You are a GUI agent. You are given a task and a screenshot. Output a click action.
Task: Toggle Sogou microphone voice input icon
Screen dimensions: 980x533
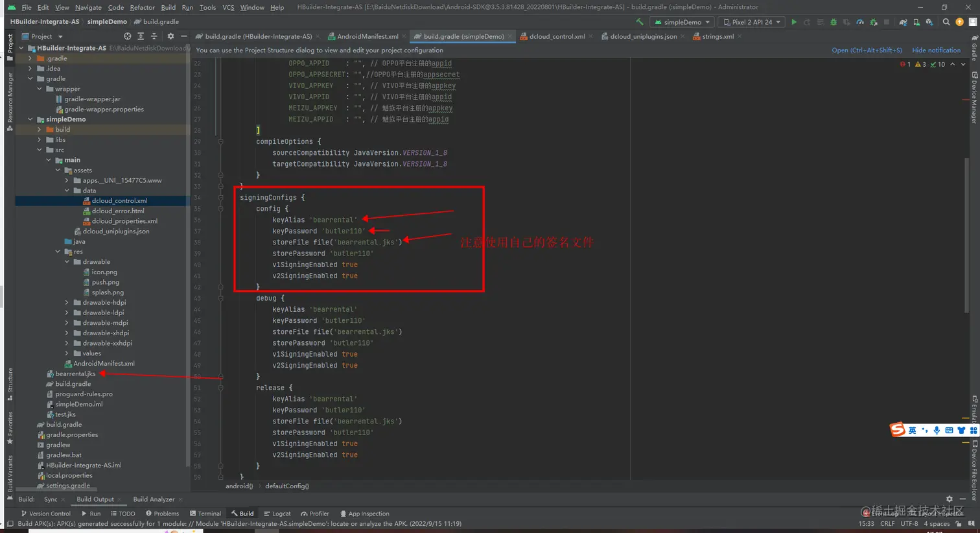[x=937, y=431]
